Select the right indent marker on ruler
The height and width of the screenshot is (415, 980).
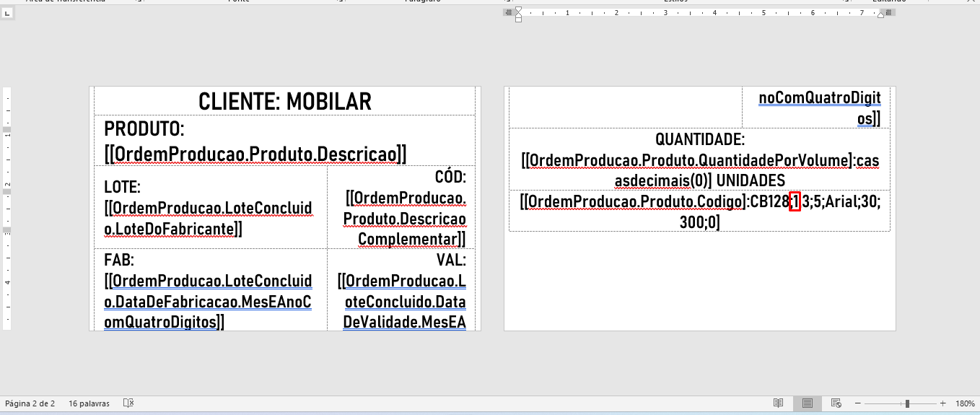tap(880, 16)
